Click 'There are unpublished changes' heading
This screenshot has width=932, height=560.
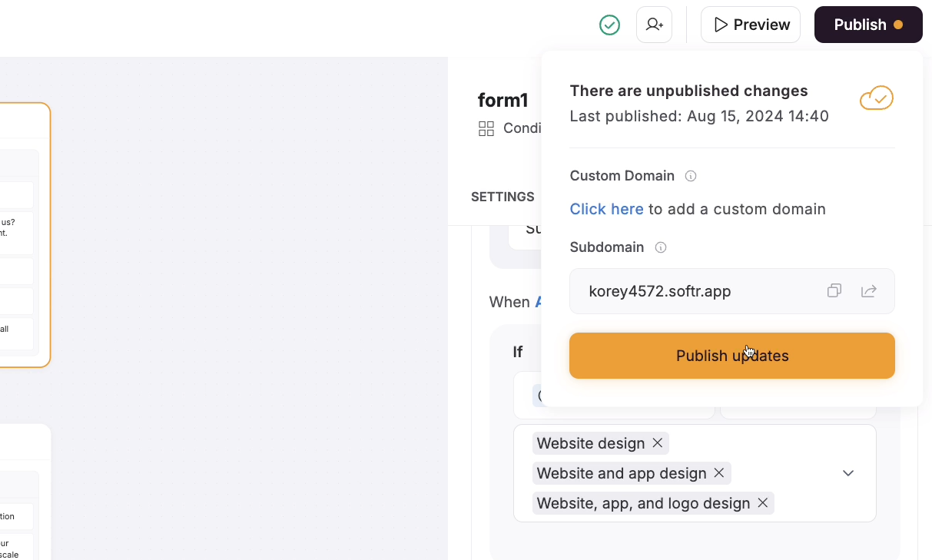click(x=688, y=91)
